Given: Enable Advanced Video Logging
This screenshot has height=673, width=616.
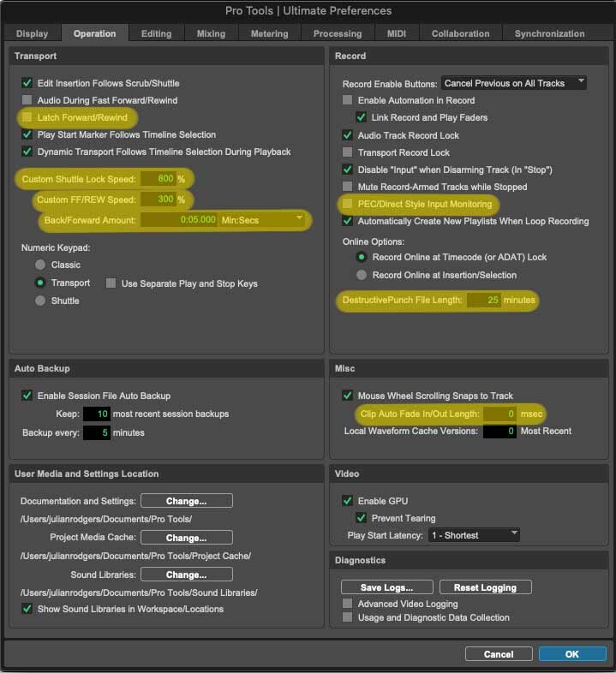Looking at the screenshot, I should click(348, 604).
